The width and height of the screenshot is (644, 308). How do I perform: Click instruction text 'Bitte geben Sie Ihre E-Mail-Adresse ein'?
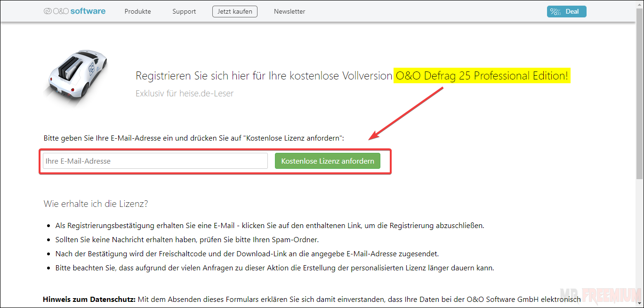click(194, 138)
